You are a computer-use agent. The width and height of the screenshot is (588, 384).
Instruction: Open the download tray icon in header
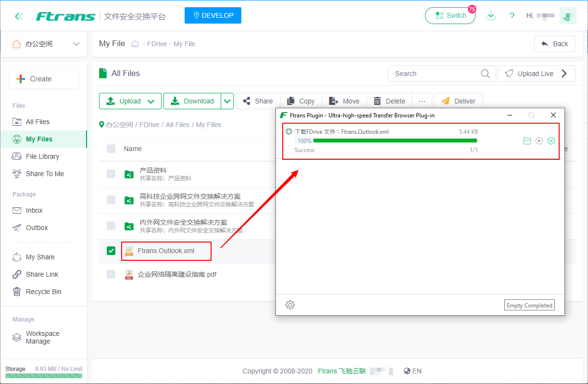(490, 15)
